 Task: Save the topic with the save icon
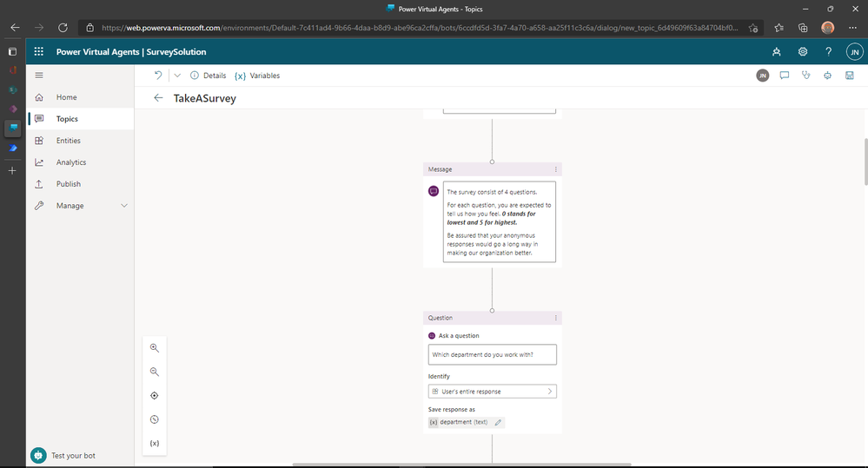849,76
